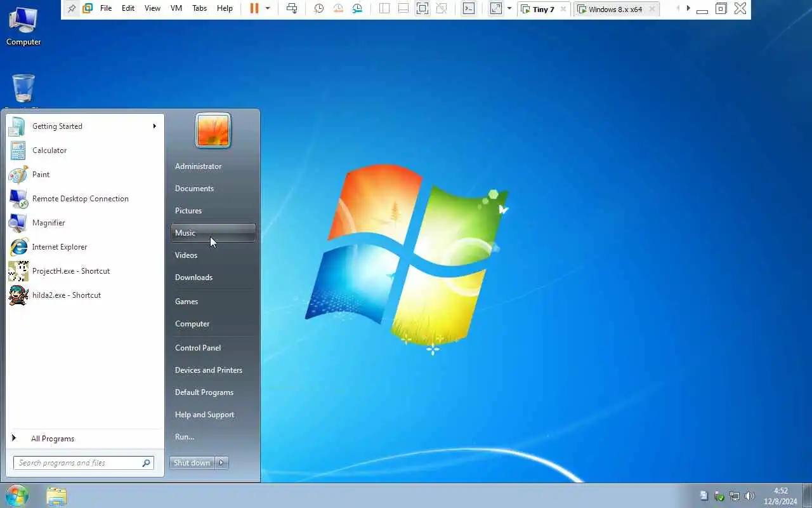
Task: Click the taskbar clock showing 4:52
Action: coord(780,496)
